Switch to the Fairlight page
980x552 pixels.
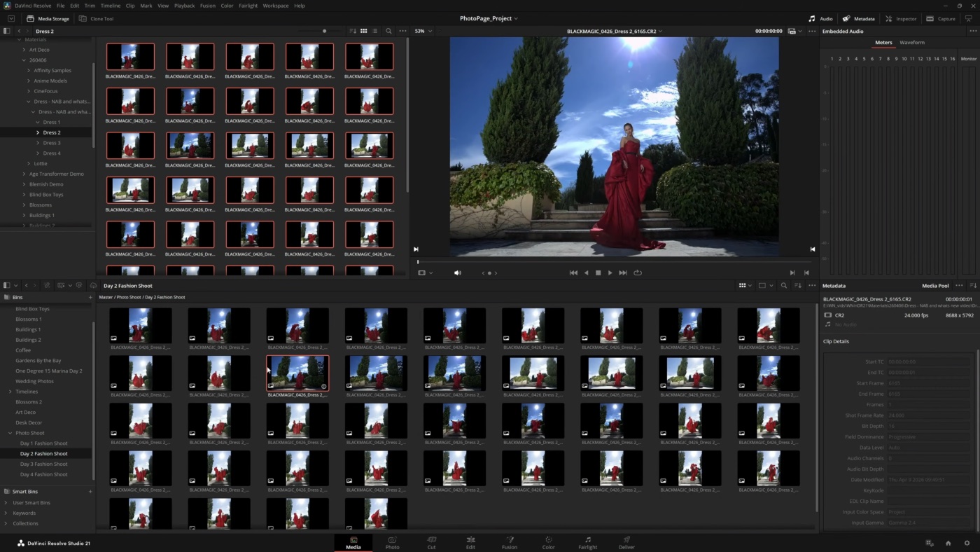click(587, 543)
